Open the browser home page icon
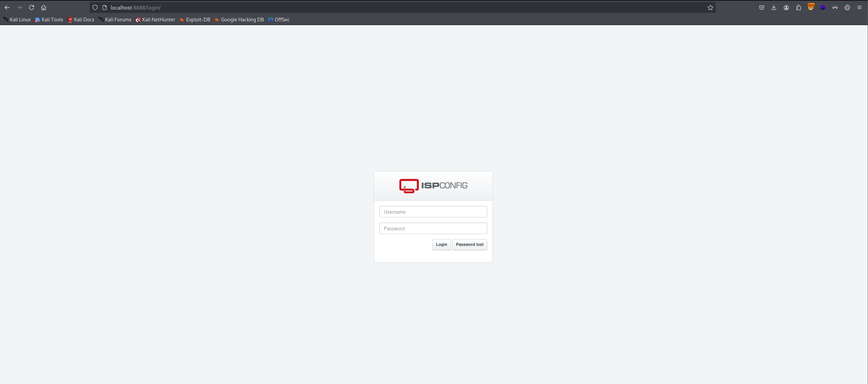This screenshot has height=384, width=868. point(43,7)
